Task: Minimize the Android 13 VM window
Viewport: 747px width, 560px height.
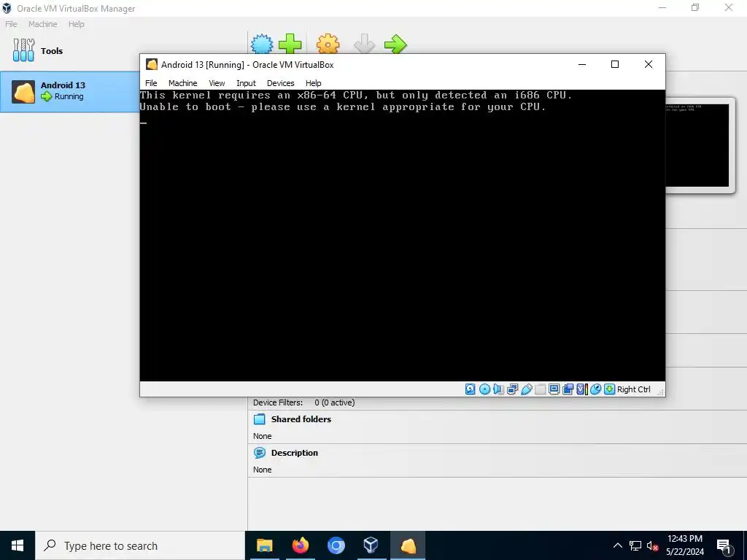Action: 581,64
